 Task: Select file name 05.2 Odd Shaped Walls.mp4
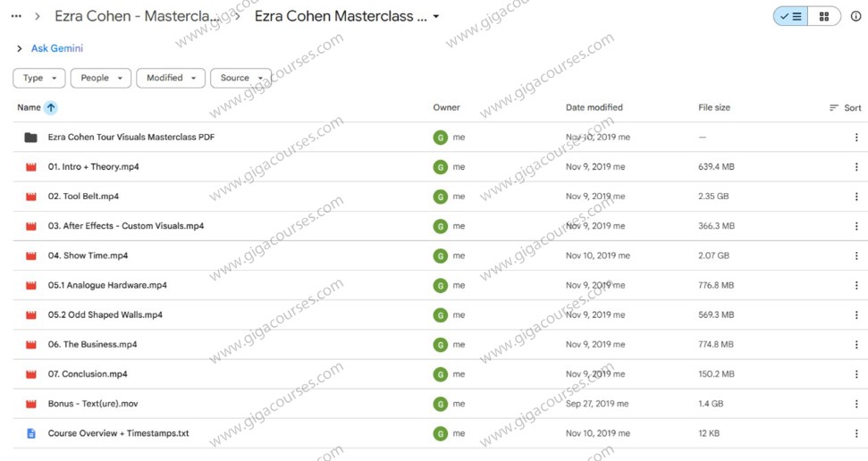tap(105, 314)
